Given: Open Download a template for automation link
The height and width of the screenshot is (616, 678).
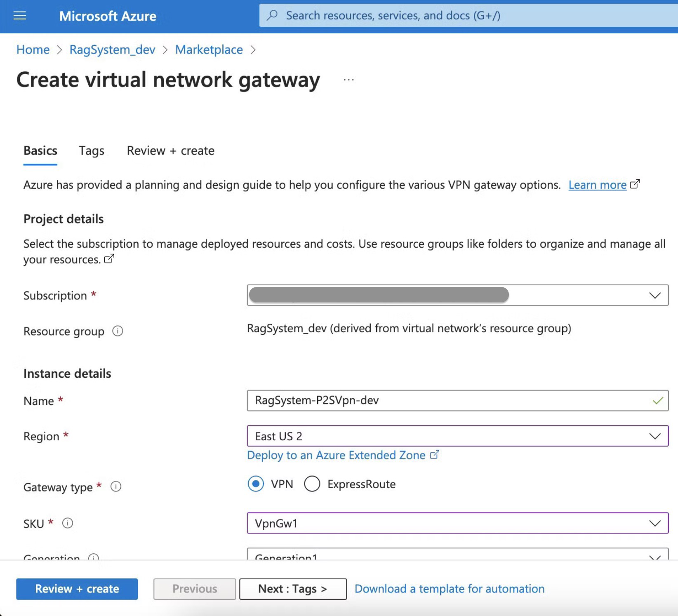Looking at the screenshot, I should tap(449, 589).
